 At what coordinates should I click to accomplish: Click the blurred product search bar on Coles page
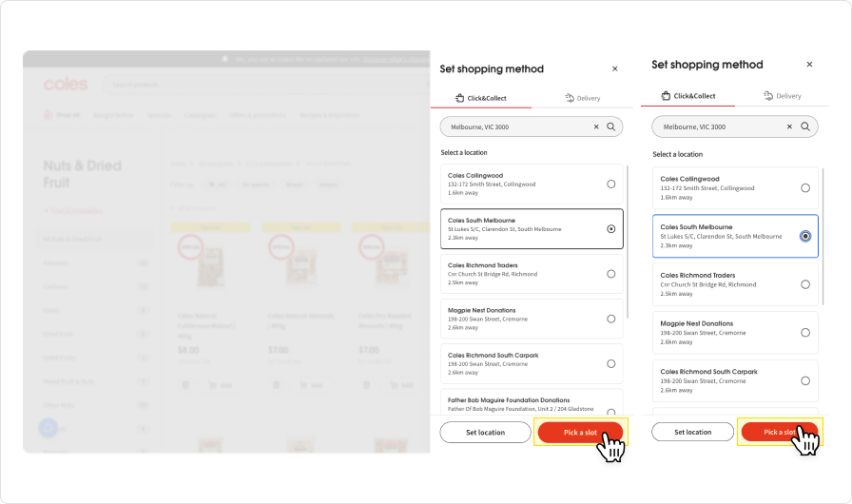[x=266, y=85]
